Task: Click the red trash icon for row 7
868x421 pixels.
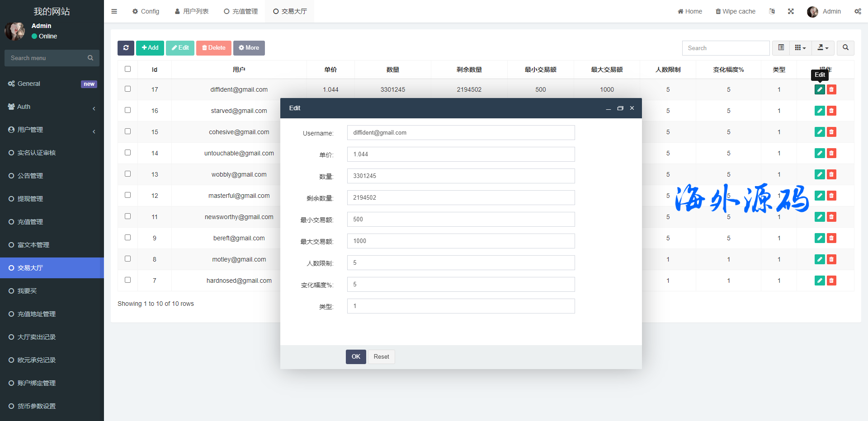Action: point(831,281)
